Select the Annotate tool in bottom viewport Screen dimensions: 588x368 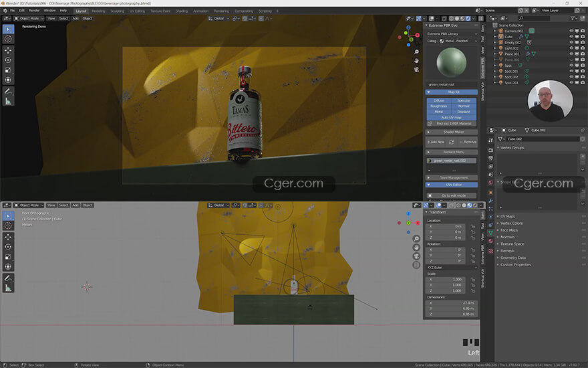[8, 278]
